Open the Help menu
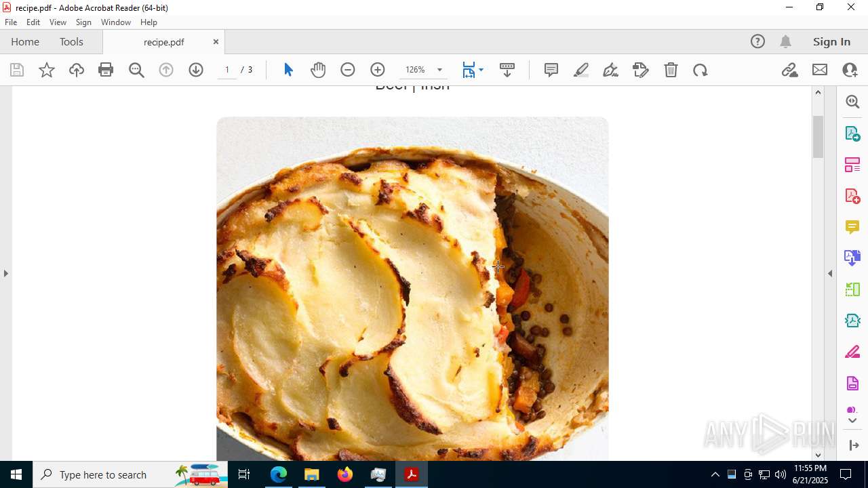Viewport: 868px width, 488px height. [149, 22]
